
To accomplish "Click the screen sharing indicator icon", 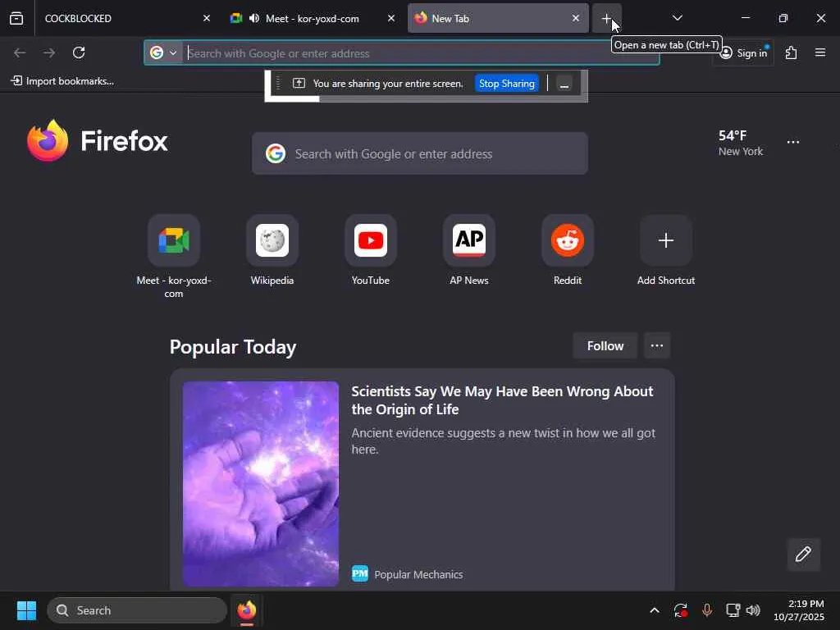I will pos(299,84).
